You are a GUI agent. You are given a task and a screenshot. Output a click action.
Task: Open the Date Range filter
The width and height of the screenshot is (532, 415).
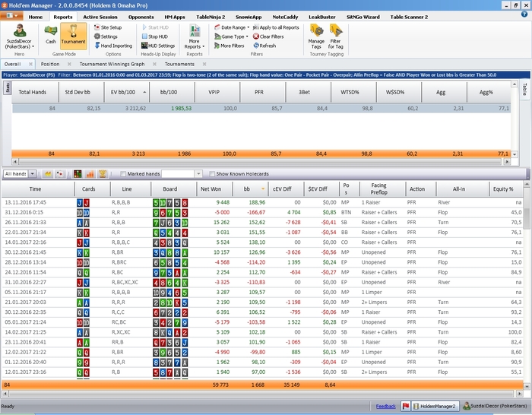coord(232,27)
